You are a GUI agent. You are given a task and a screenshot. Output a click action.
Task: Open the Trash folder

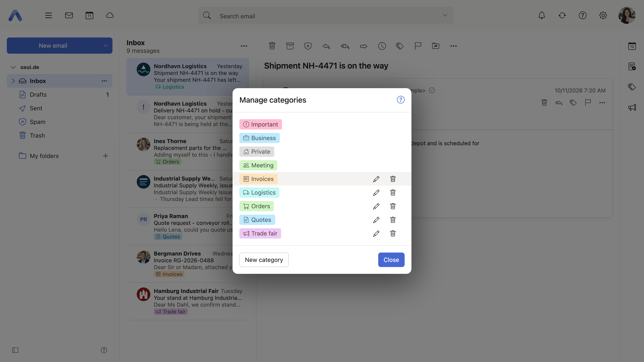pyautogui.click(x=59, y=135)
